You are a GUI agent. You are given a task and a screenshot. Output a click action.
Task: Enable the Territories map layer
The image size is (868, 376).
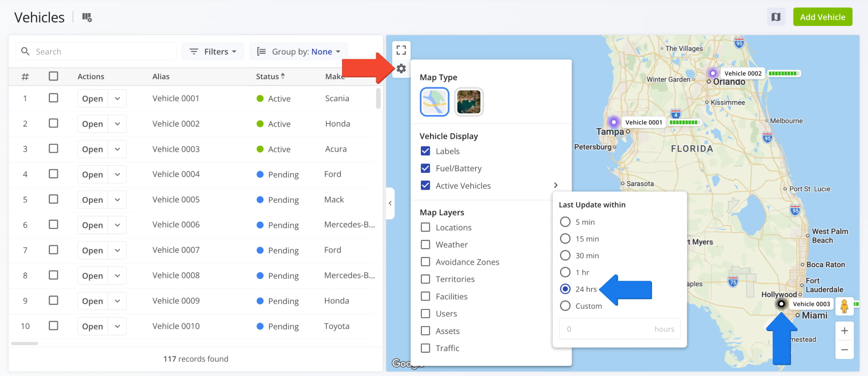click(426, 279)
